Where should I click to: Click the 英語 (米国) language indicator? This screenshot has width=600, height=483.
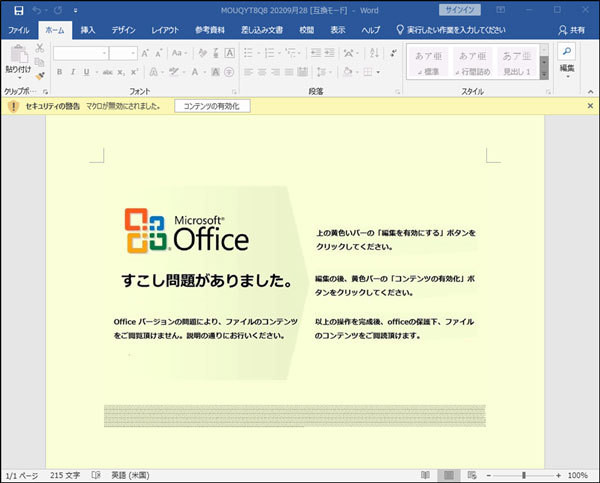click(x=130, y=475)
